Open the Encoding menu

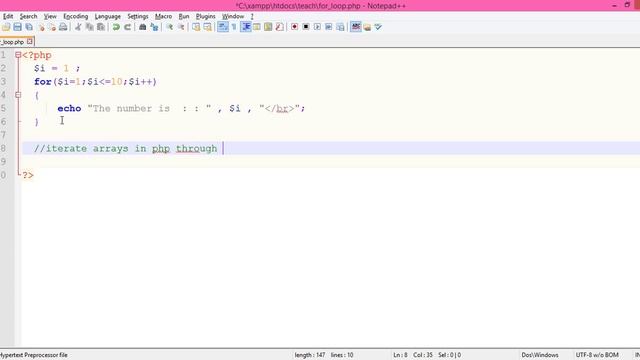pyautogui.click(x=76, y=16)
